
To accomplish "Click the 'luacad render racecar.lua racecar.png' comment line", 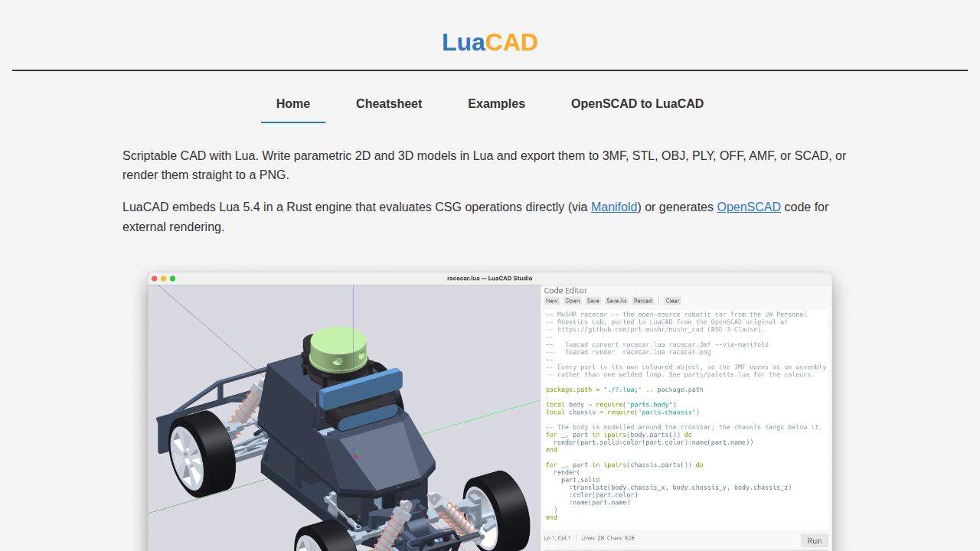I will pos(629,352).
